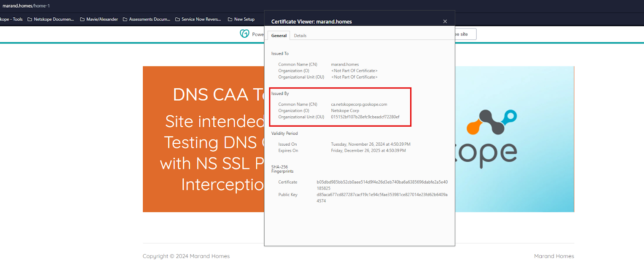The width and height of the screenshot is (644, 278).
Task: Select the General tab
Action: [x=279, y=36]
